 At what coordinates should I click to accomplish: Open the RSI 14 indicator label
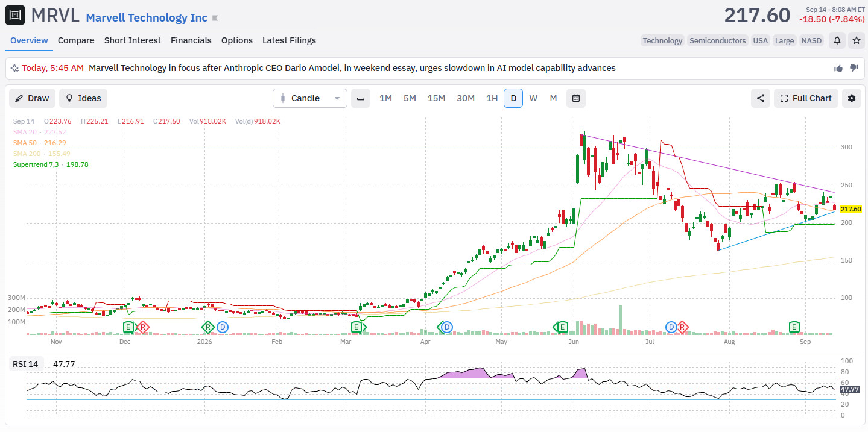(x=25, y=364)
